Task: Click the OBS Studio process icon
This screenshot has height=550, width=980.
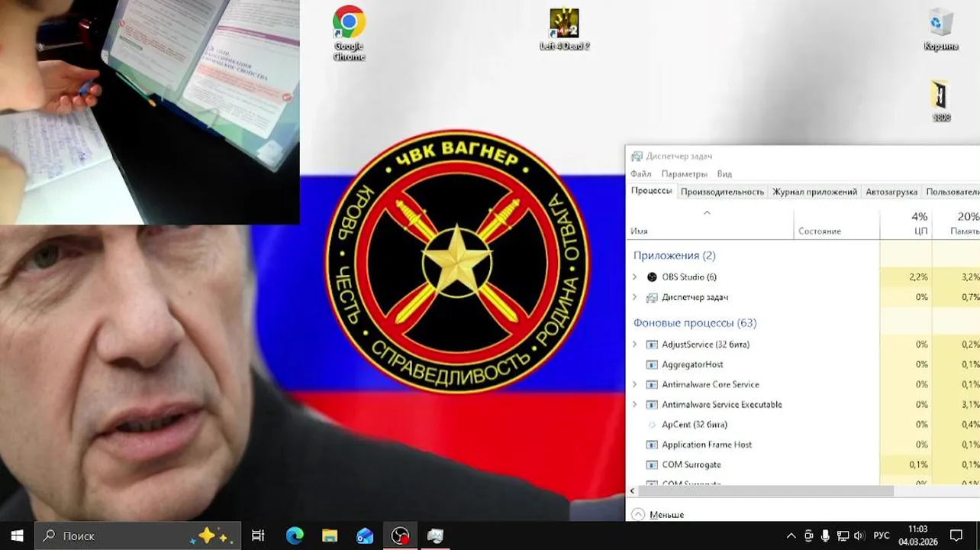Action: pyautogui.click(x=652, y=277)
